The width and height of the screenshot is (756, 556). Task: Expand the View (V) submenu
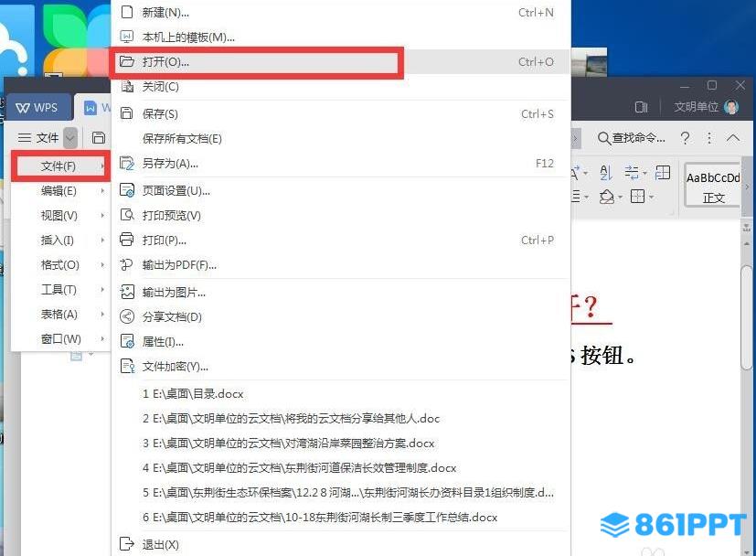pos(60,216)
